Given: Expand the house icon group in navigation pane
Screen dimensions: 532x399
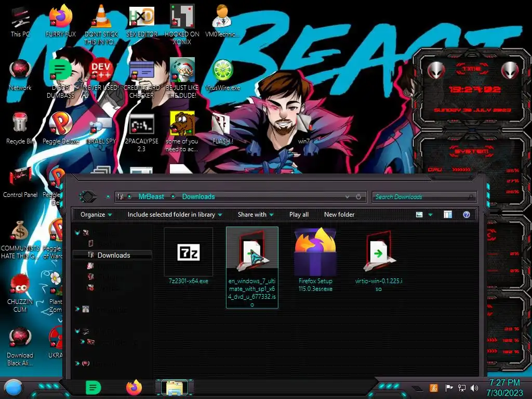Looking at the screenshot, I should click(x=77, y=309).
